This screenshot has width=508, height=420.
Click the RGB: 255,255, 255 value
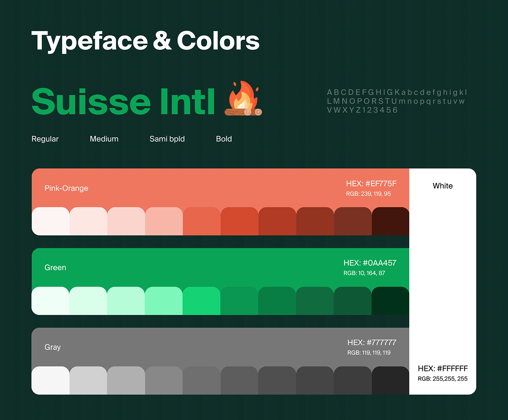(x=443, y=379)
